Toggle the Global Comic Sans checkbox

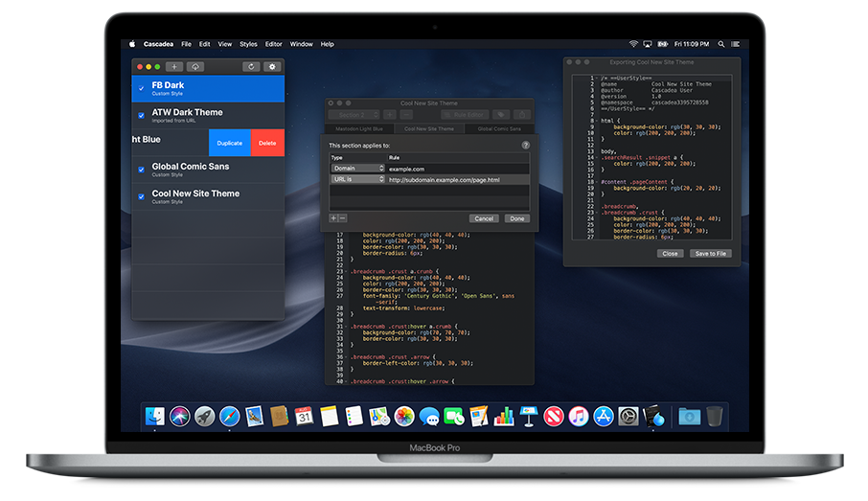tap(142, 171)
